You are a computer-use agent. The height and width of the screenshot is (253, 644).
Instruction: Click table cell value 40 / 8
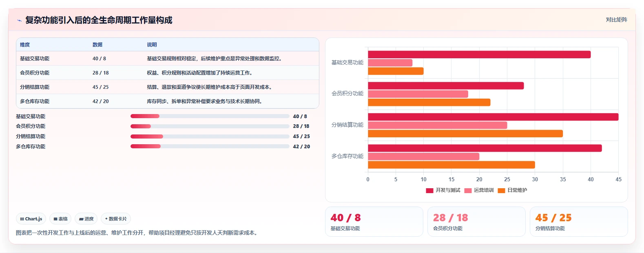click(99, 59)
